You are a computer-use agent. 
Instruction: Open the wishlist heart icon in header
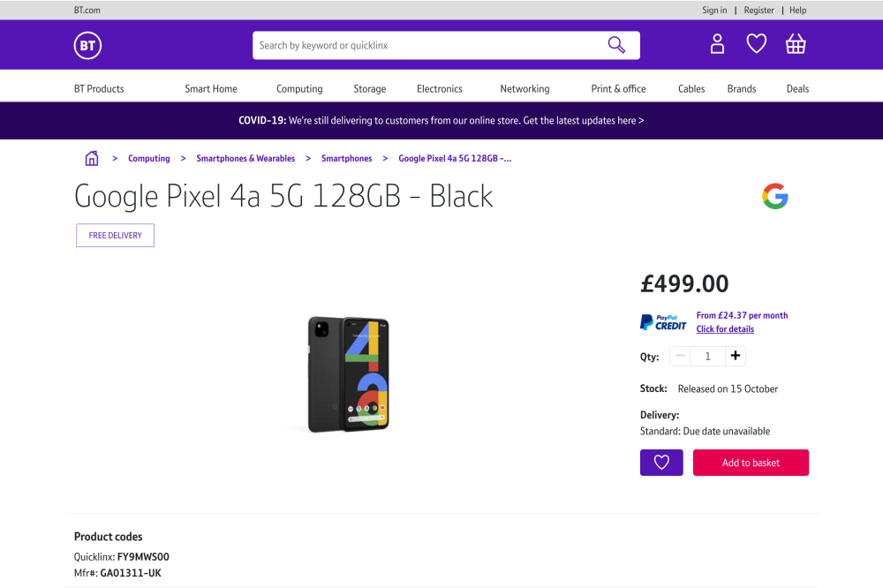point(757,44)
